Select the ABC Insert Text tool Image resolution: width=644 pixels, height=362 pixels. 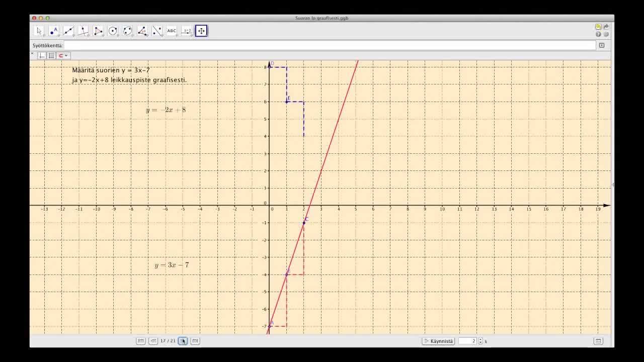[172, 31]
